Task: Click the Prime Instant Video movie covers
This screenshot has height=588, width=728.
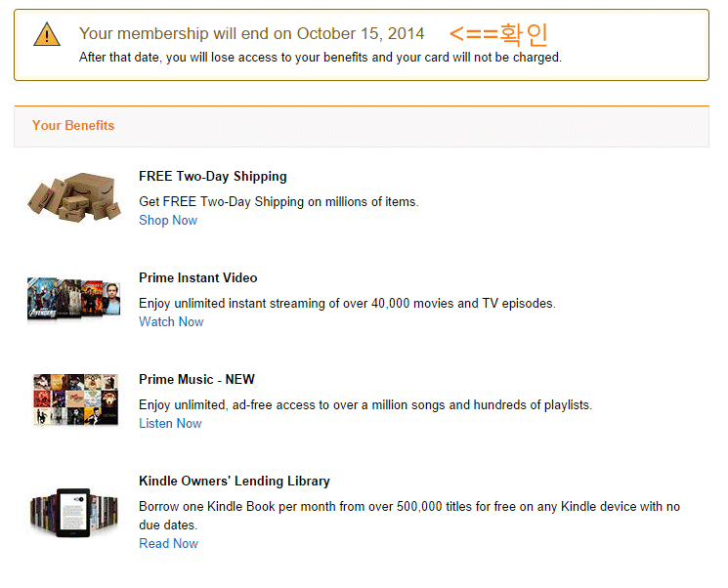Action: coord(74,300)
